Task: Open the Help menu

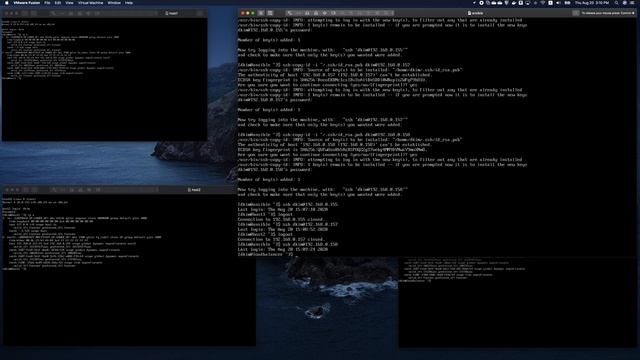Action: pos(129,3)
